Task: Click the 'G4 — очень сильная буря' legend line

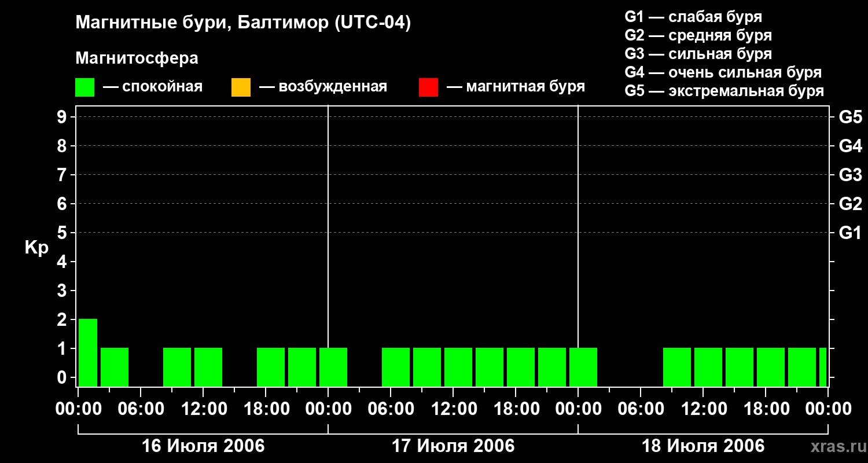Action: pyautogui.click(x=723, y=72)
